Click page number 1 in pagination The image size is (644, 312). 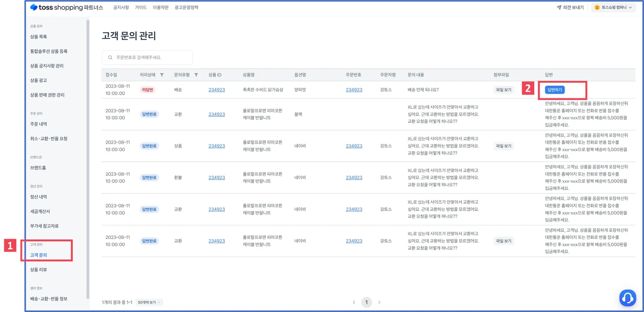click(x=366, y=302)
